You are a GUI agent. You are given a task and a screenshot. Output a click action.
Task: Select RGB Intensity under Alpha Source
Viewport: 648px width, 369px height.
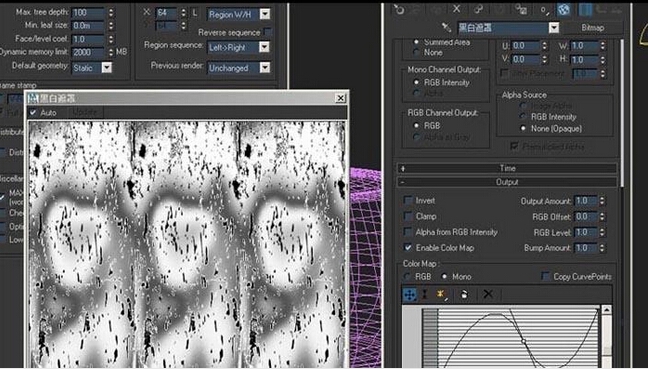(x=523, y=117)
